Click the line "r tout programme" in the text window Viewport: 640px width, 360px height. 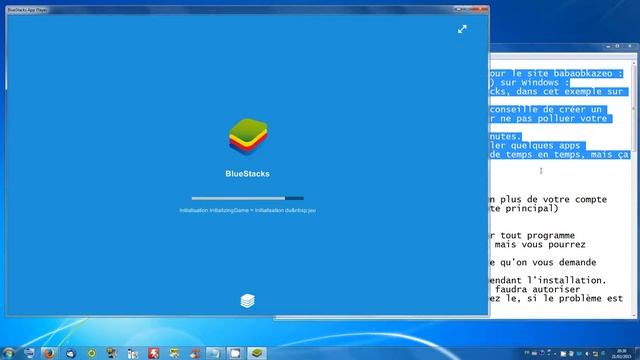coord(532,235)
